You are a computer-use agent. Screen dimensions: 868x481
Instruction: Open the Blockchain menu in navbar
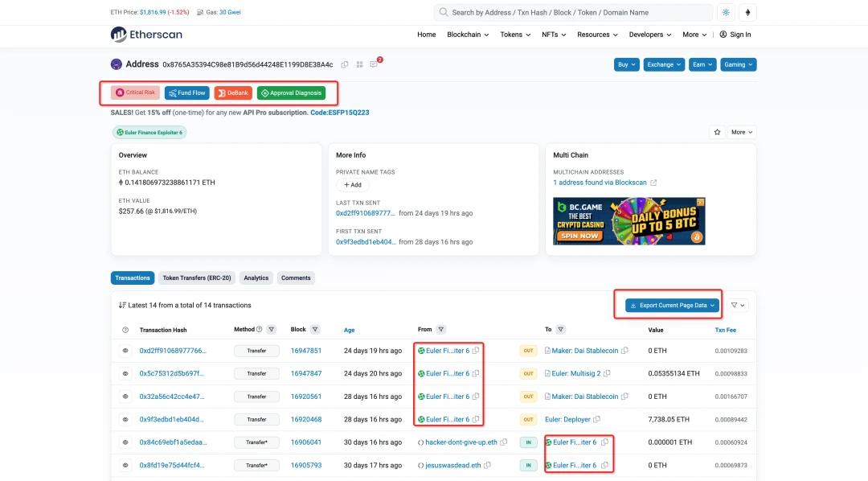[x=468, y=35]
